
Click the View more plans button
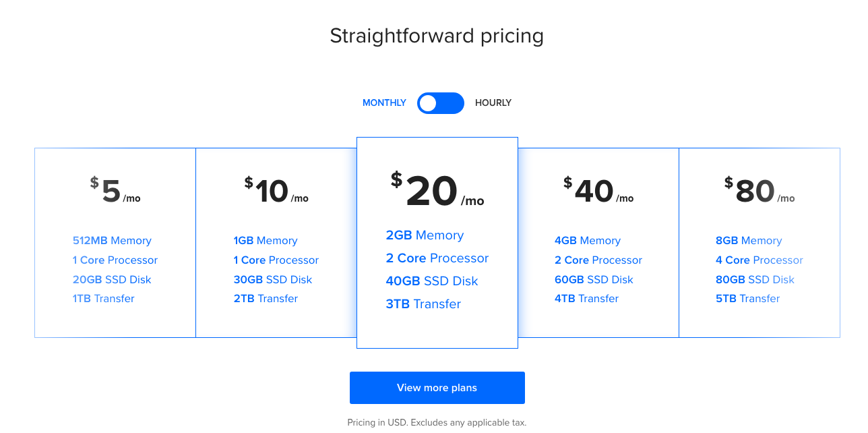pyautogui.click(x=437, y=388)
